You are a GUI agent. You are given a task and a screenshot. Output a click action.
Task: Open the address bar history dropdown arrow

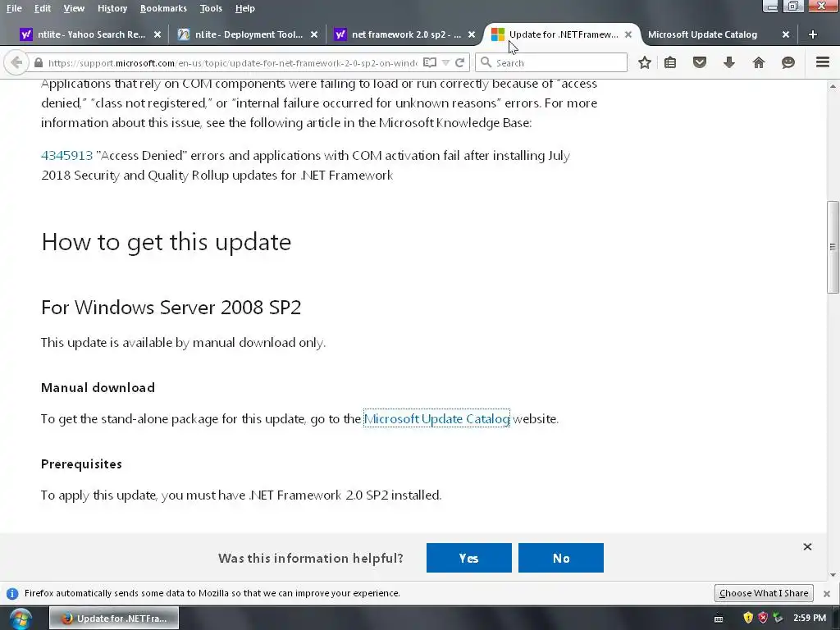[445, 62]
